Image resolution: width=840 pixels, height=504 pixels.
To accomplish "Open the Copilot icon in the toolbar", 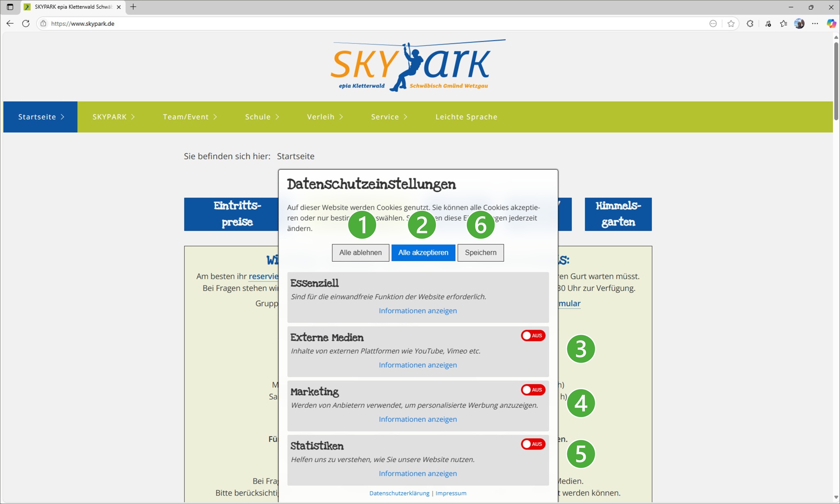I will (831, 23).
